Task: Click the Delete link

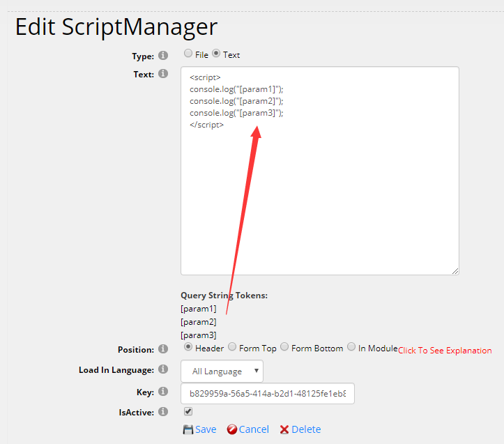Action: point(306,429)
